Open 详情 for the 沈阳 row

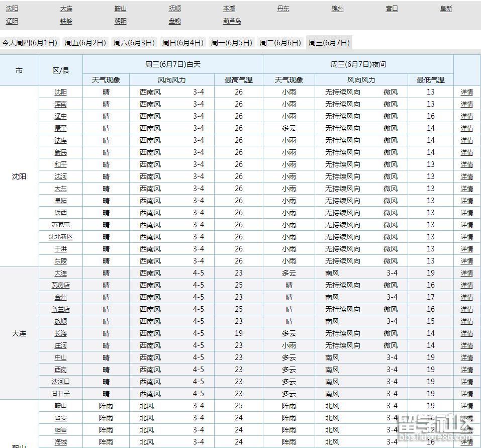(467, 92)
